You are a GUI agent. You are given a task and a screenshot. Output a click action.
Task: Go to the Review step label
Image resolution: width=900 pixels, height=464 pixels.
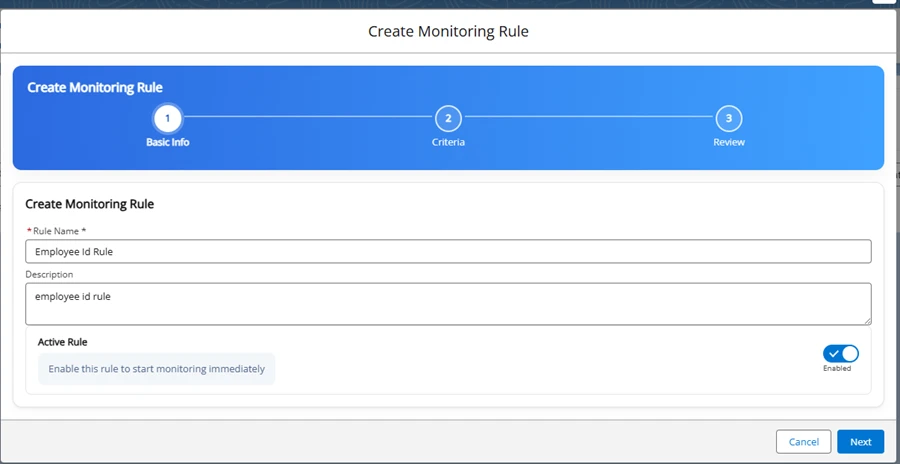point(728,142)
